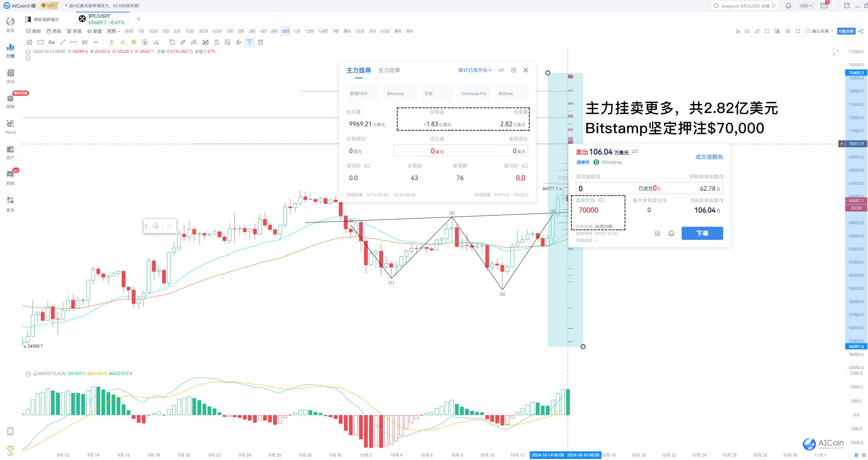Toggle MACD indicator visibility bell icon

click(x=35, y=374)
